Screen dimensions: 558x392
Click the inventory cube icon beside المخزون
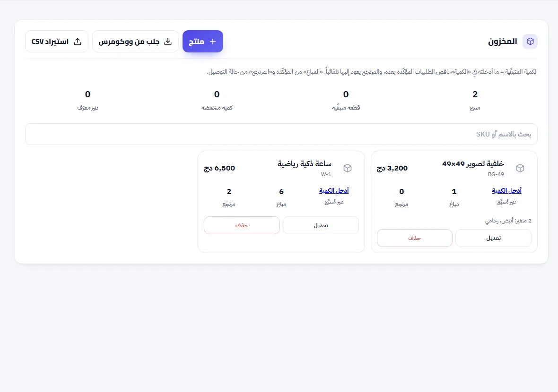pyautogui.click(x=530, y=42)
